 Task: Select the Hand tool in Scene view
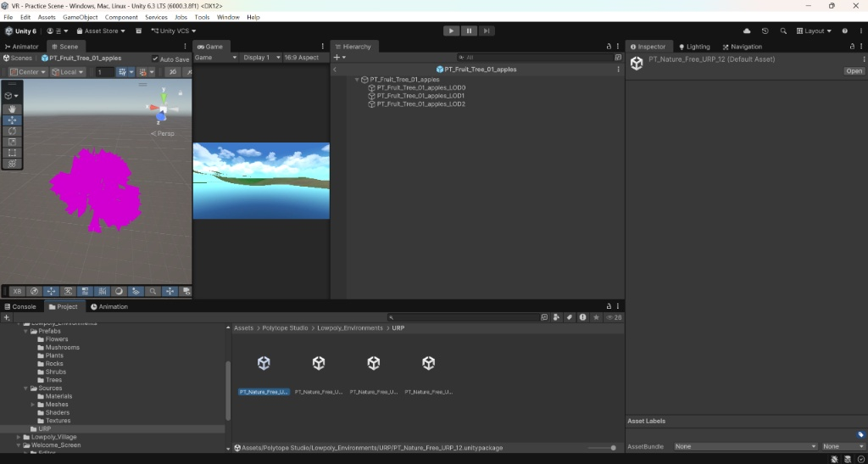click(12, 109)
